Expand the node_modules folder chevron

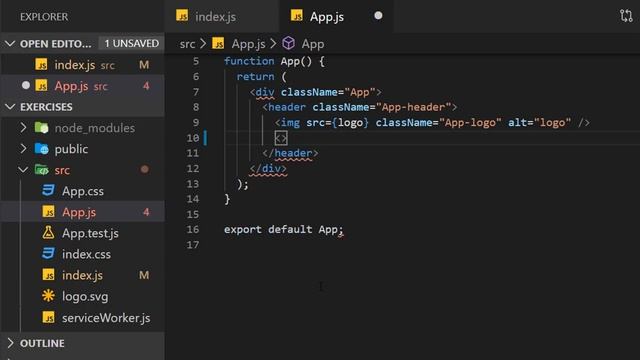click(23, 128)
